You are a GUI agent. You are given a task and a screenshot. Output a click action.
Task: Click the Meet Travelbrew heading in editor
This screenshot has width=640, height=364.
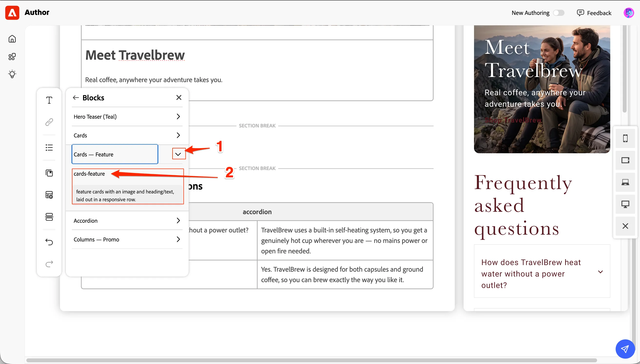(135, 55)
